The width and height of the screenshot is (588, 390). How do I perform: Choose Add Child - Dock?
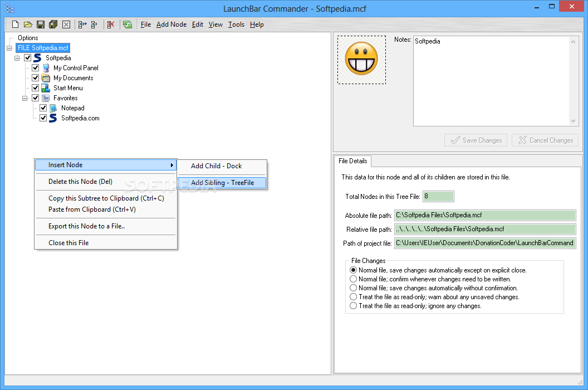coord(222,166)
